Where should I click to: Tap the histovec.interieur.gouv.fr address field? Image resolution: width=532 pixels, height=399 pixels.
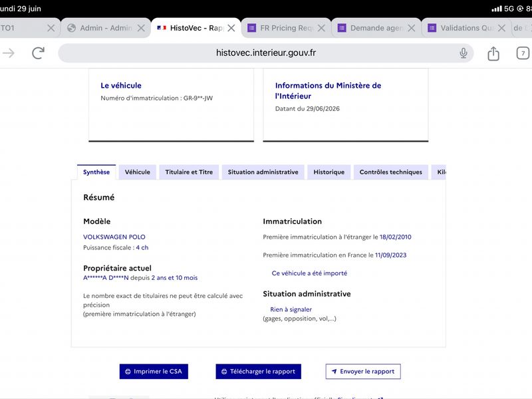[x=265, y=53]
